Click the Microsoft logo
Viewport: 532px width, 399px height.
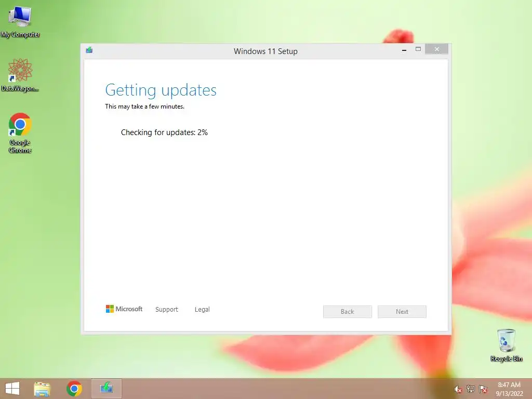[124, 309]
